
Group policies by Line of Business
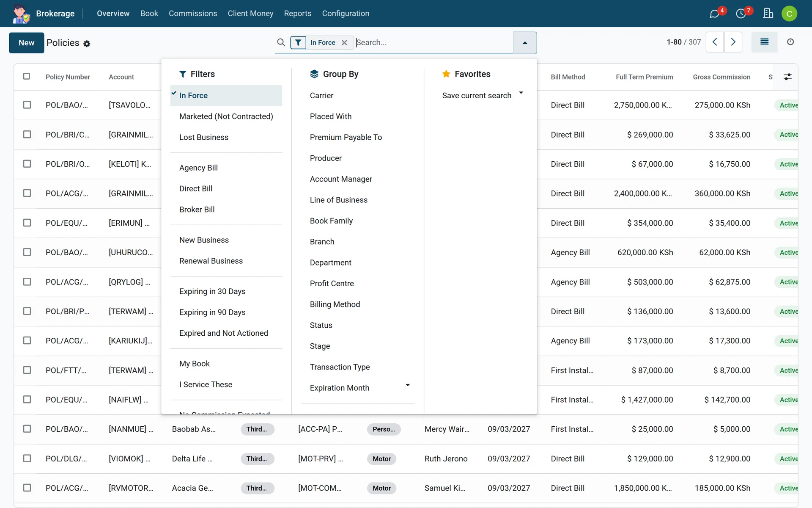click(x=357, y=200)
